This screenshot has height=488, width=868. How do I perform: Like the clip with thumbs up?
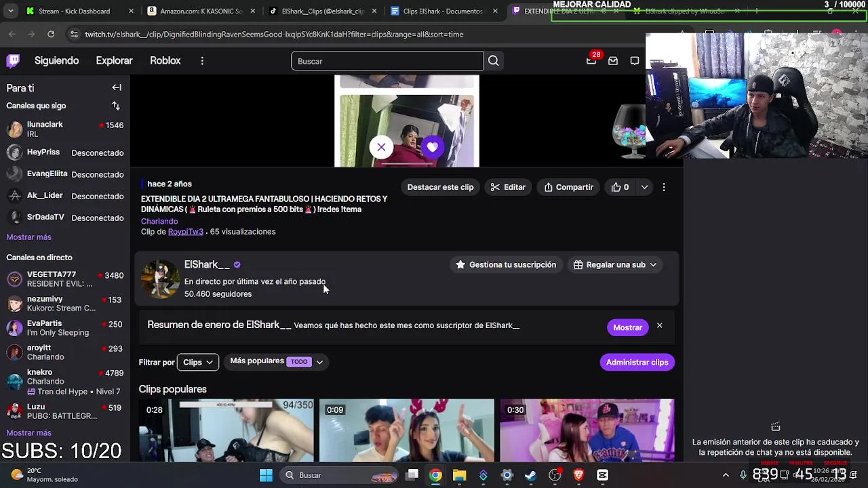pos(620,187)
